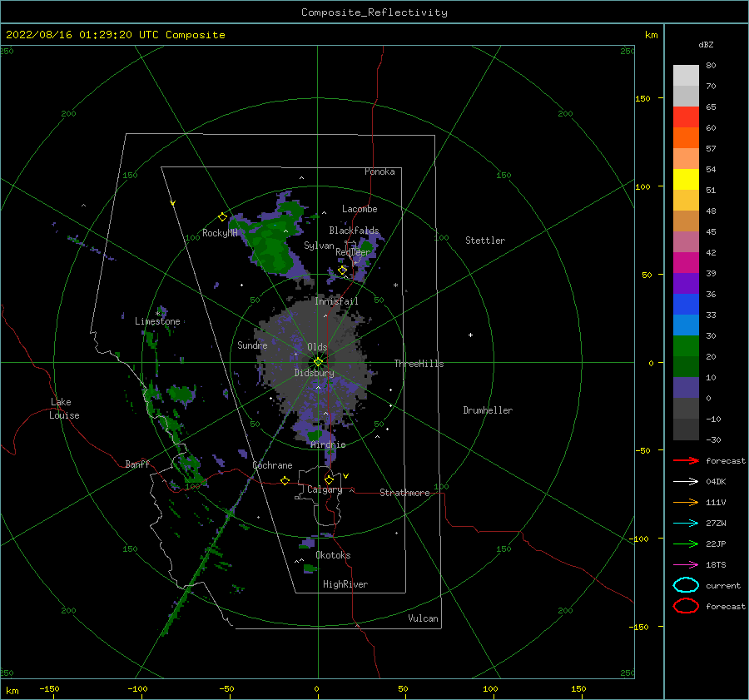Select the Airdrie label
This screenshot has height=700, width=749.
click(328, 444)
